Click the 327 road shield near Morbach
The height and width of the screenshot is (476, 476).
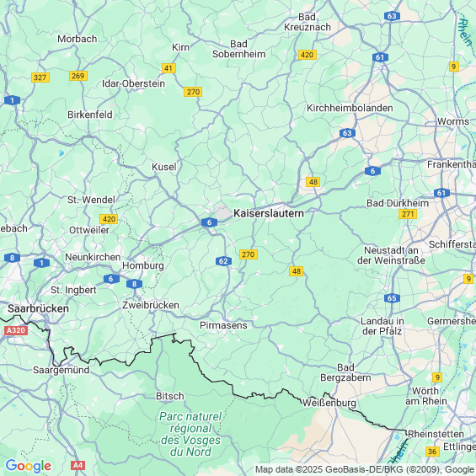[x=40, y=78]
